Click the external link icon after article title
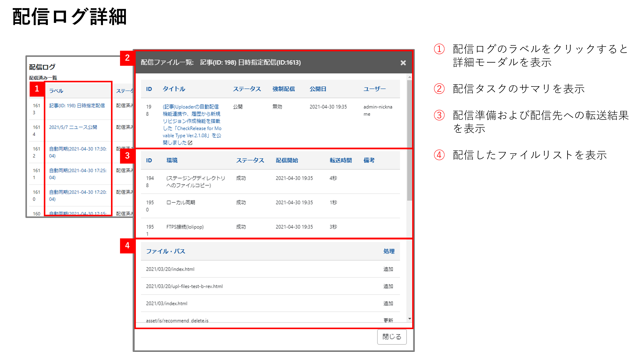 pos(190,143)
